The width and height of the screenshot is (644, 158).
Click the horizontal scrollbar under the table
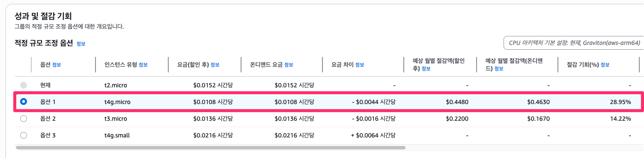click(x=210, y=148)
